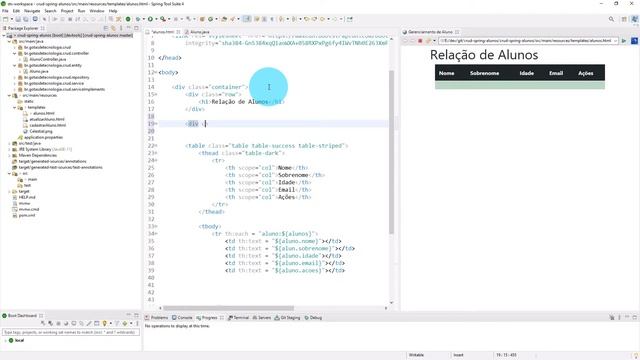This screenshot has height=360, width=640.
Task: Collapse the crud.controller package node
Action: tap(15, 53)
